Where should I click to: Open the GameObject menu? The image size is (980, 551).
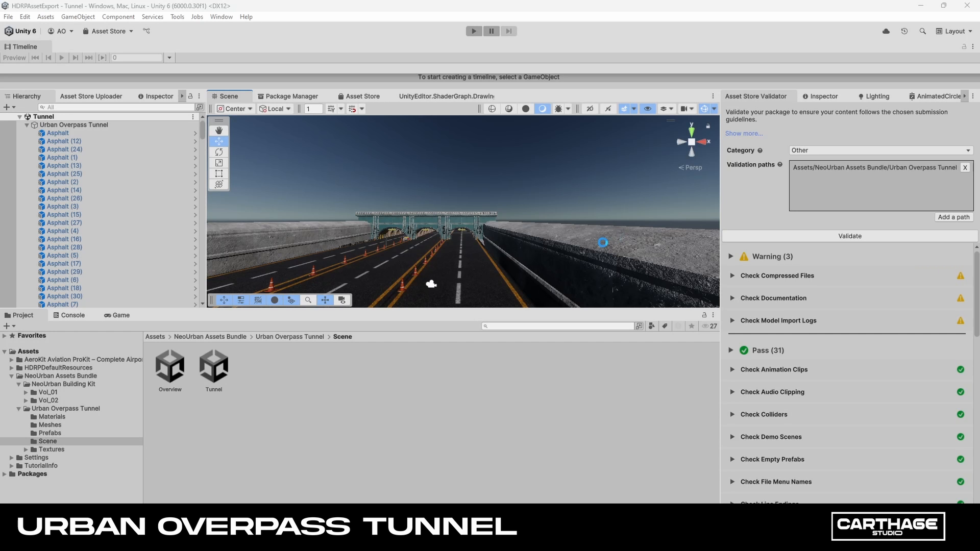(78, 17)
